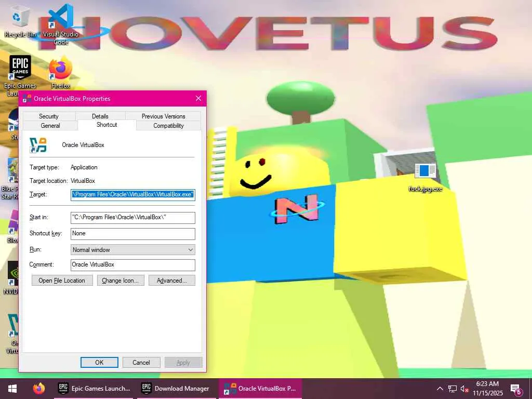532x399 pixels.
Task: Click the Apply button
Action: [x=183, y=362]
